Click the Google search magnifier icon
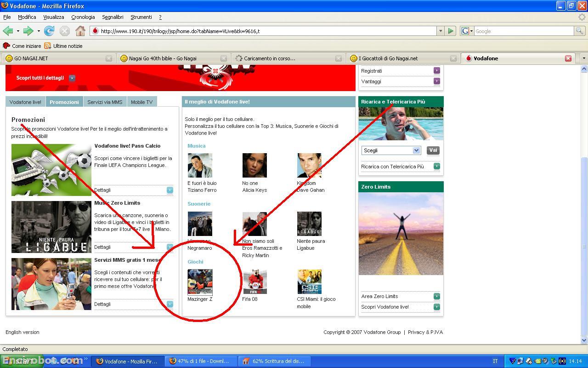This screenshot has height=368, width=588. [580, 31]
